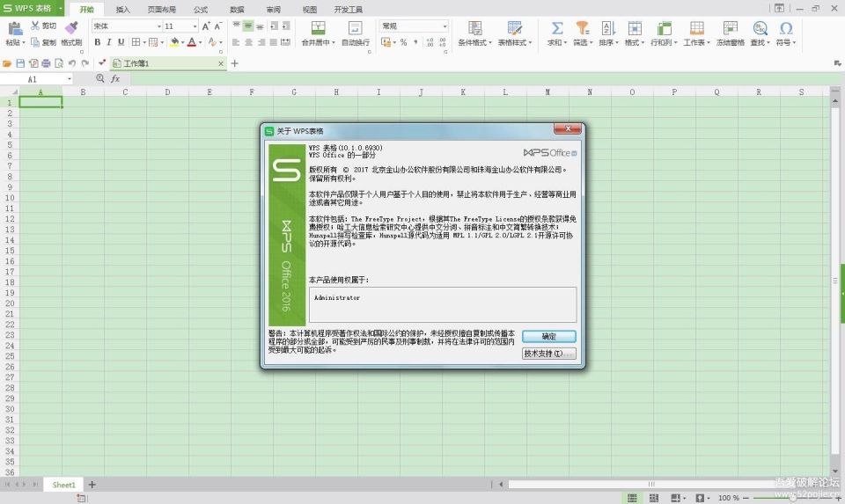Toggle center horizontal alignment
This screenshot has height=504, width=845.
pos(248,42)
